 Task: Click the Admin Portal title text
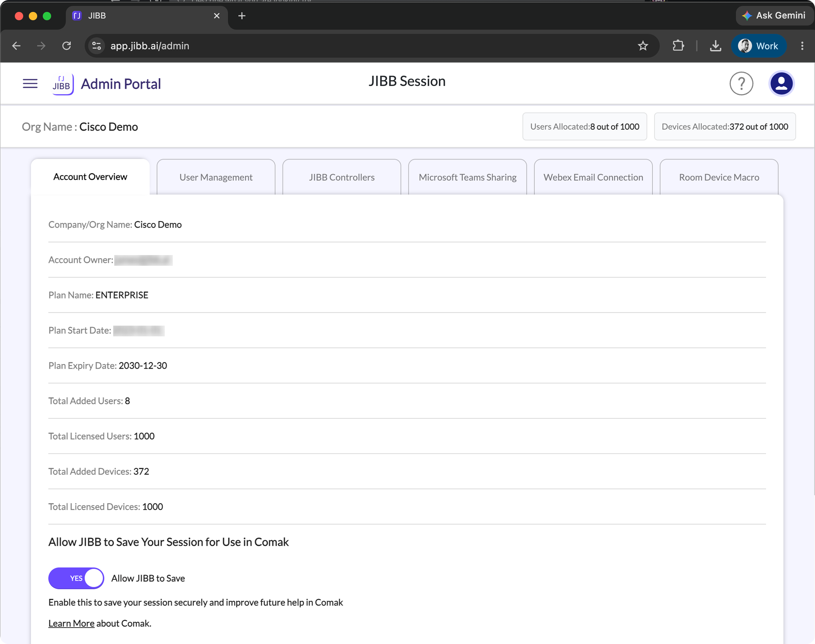121,84
